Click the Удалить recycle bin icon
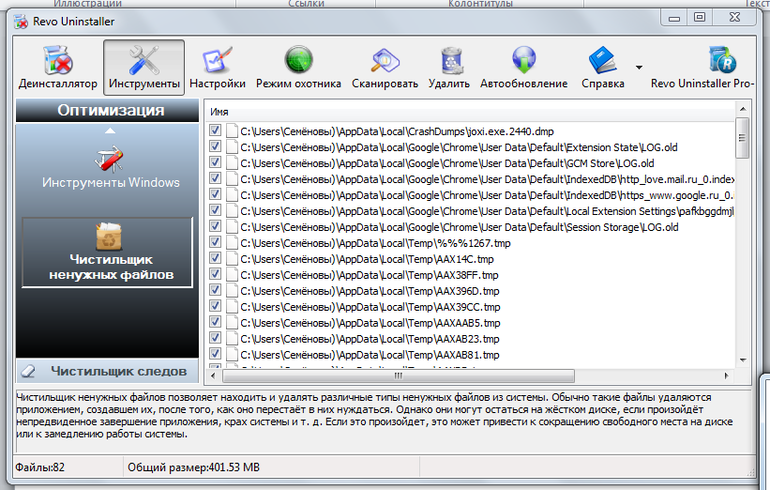 pos(451,60)
